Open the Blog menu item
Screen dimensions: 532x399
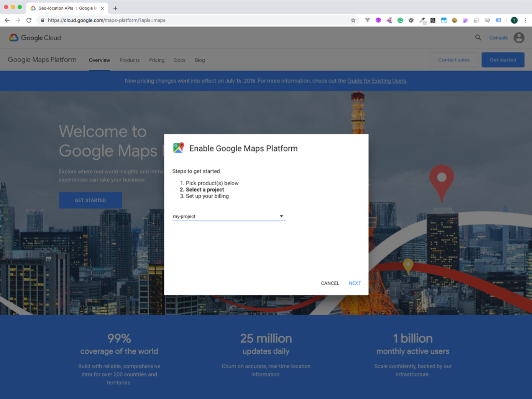pyautogui.click(x=200, y=60)
